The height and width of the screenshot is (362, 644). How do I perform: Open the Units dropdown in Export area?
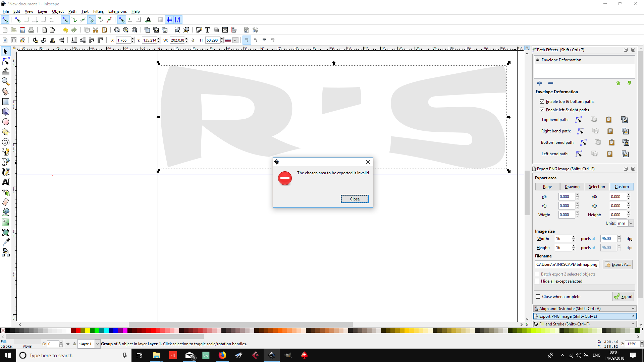click(x=625, y=223)
